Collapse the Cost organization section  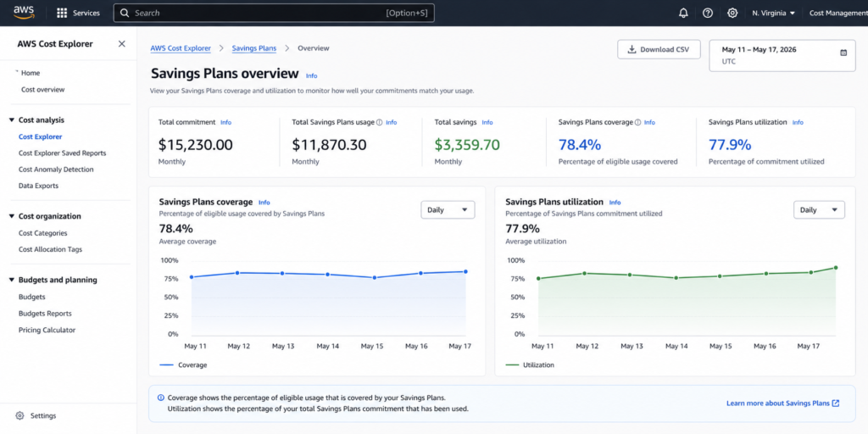tap(12, 216)
